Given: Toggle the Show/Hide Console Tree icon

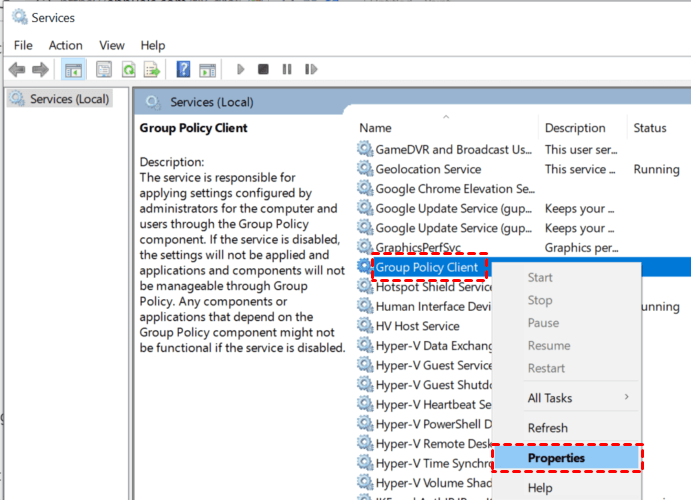Looking at the screenshot, I should pyautogui.click(x=73, y=69).
